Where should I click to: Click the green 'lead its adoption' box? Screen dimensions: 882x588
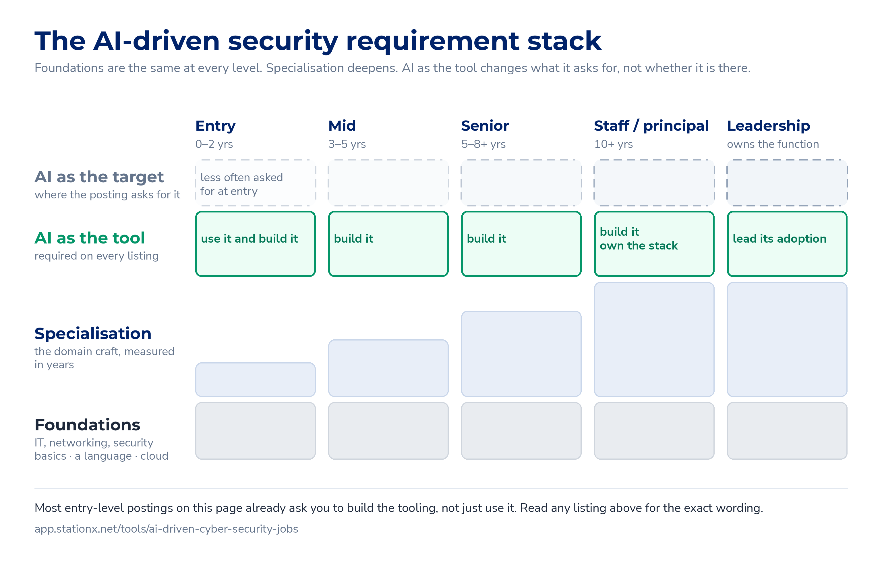[x=787, y=244]
